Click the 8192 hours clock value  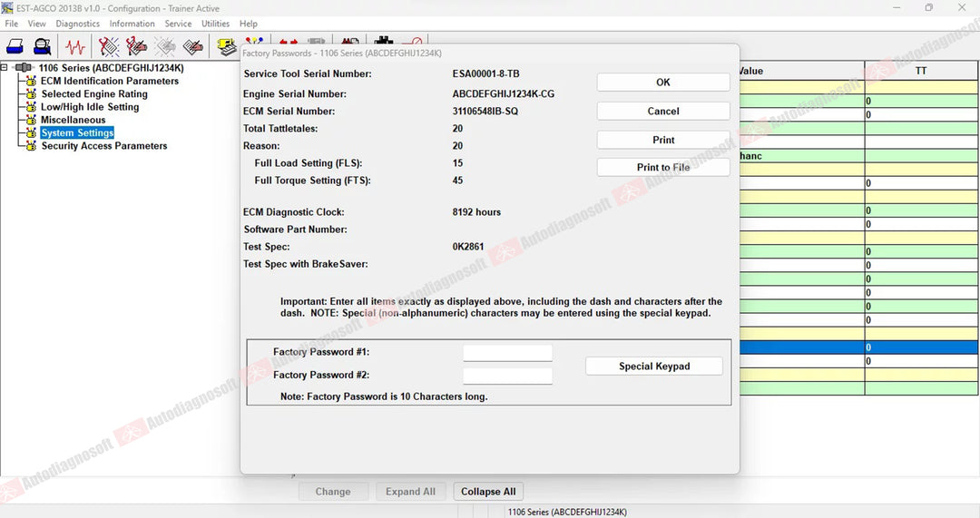pos(476,211)
